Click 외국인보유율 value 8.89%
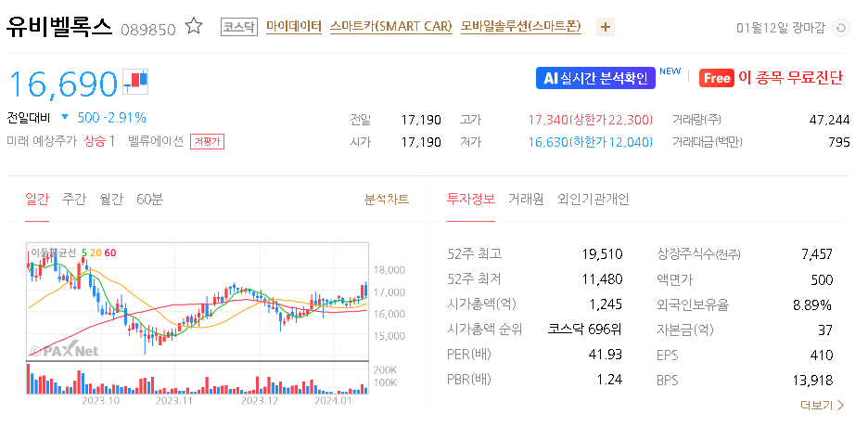The height and width of the screenshot is (427, 868). 814,304
